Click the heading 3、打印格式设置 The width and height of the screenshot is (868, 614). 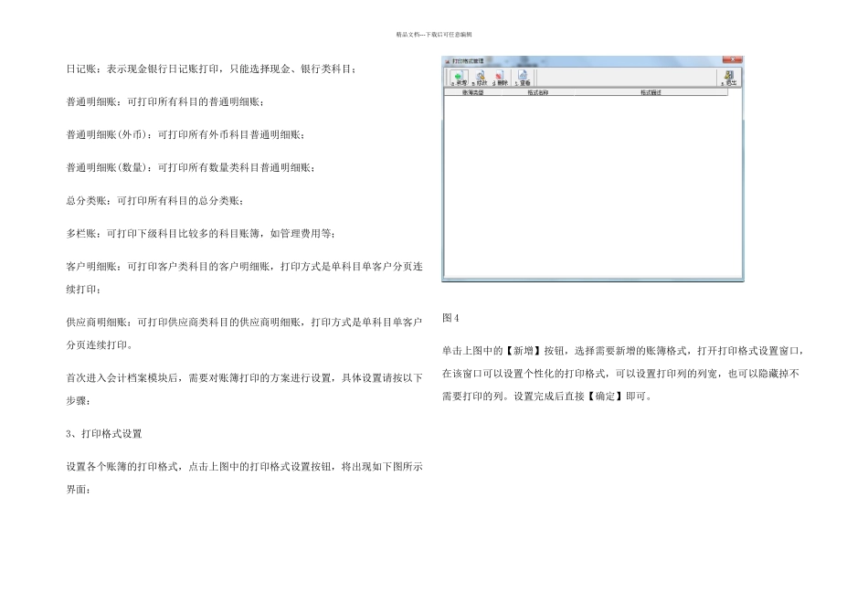point(104,433)
